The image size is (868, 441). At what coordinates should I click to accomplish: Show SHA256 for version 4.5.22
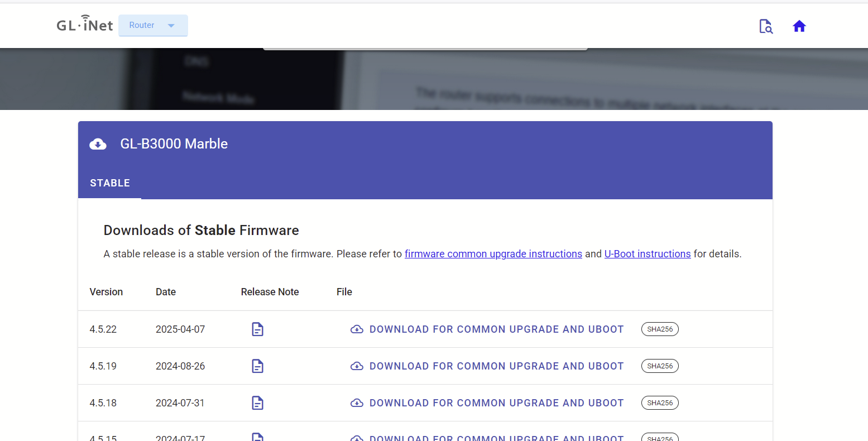pyautogui.click(x=660, y=329)
